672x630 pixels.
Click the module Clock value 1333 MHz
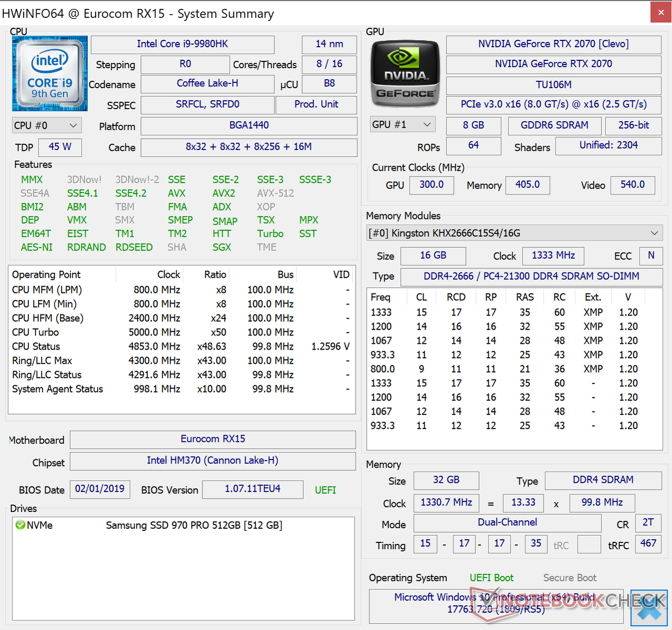(553, 256)
